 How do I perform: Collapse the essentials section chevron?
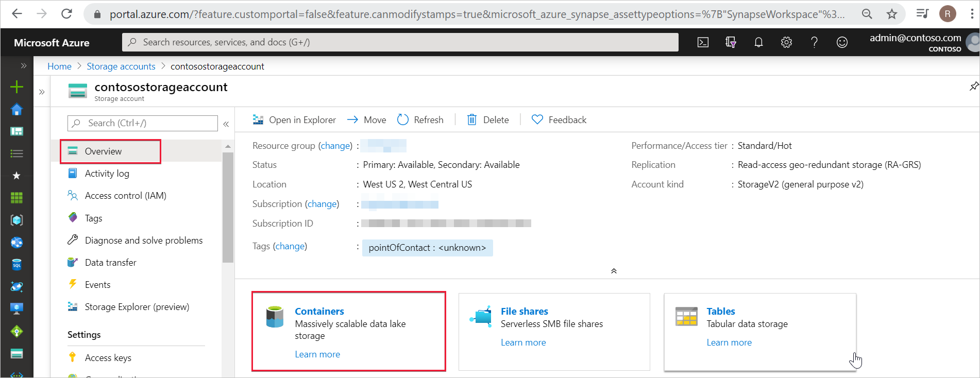click(614, 271)
